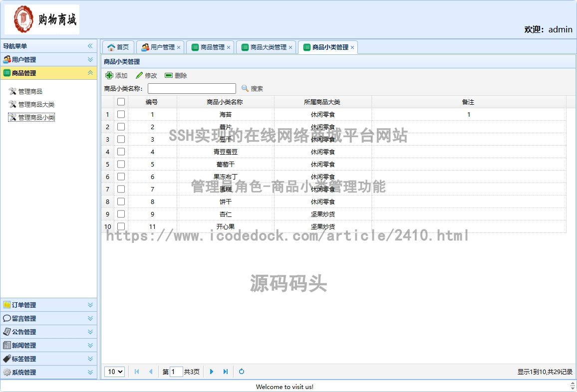Click the refresh icon in pagination bar
The image size is (577, 392).
click(242, 372)
